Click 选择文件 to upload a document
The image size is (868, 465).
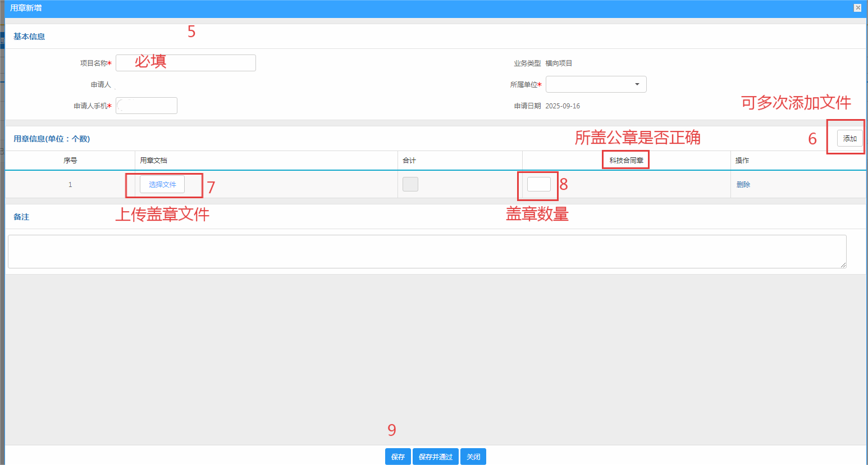point(162,184)
